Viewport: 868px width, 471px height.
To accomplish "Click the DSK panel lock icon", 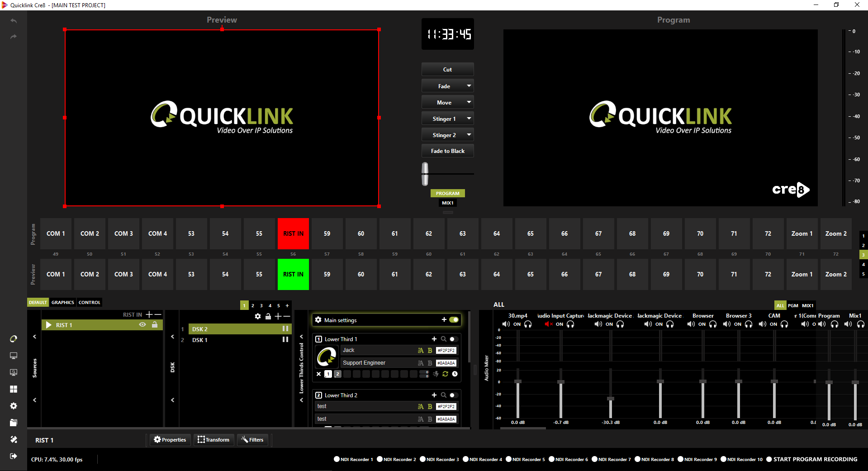I will [x=268, y=316].
